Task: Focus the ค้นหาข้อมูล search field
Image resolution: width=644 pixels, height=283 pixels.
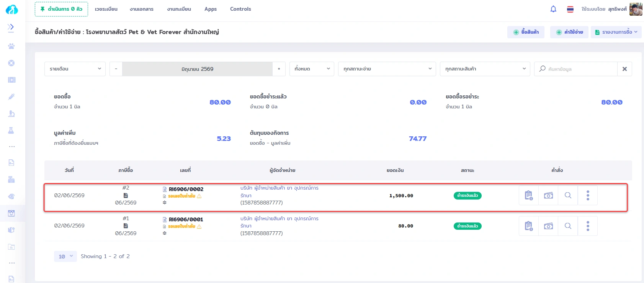Action: pyautogui.click(x=576, y=69)
